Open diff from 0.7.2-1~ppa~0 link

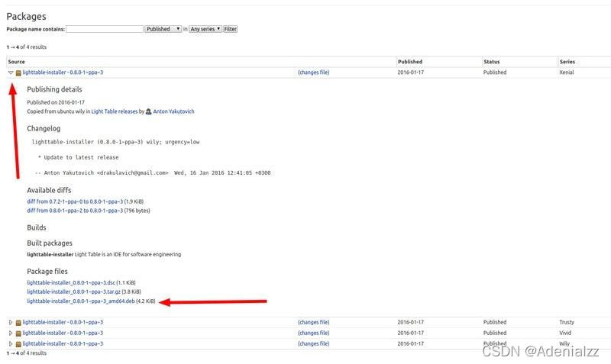tap(75, 201)
